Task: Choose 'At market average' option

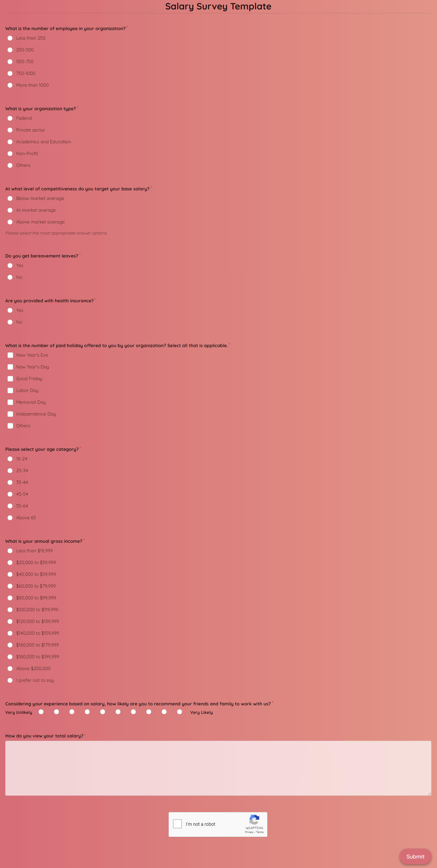Action: [10, 210]
